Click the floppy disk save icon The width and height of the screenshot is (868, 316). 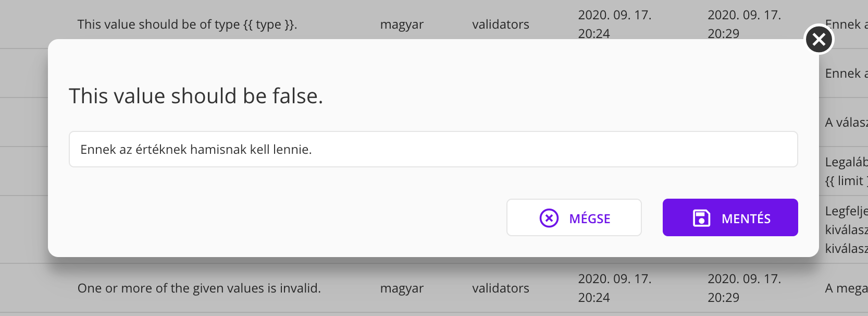[701, 218]
